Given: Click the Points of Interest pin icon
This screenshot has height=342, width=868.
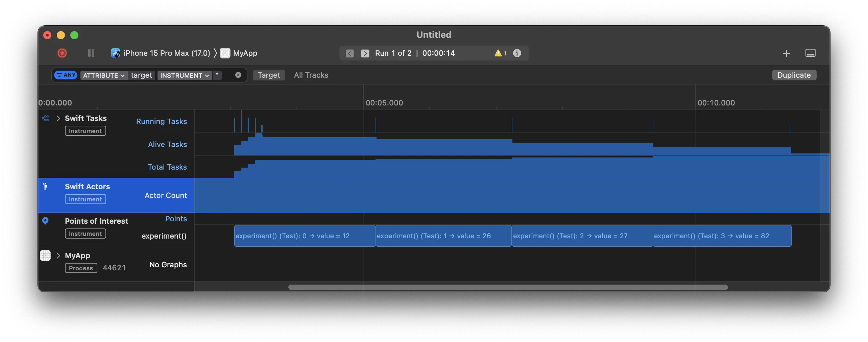Looking at the screenshot, I should (45, 221).
